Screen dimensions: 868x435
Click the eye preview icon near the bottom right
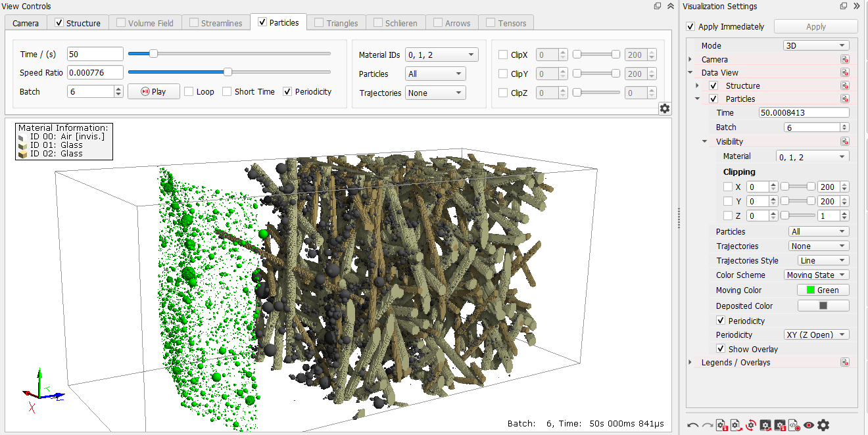click(809, 425)
